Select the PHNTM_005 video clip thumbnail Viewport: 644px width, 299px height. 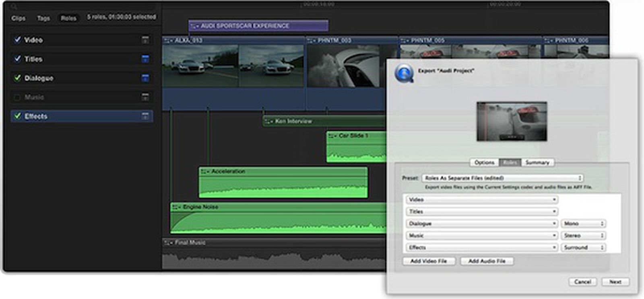click(x=470, y=52)
